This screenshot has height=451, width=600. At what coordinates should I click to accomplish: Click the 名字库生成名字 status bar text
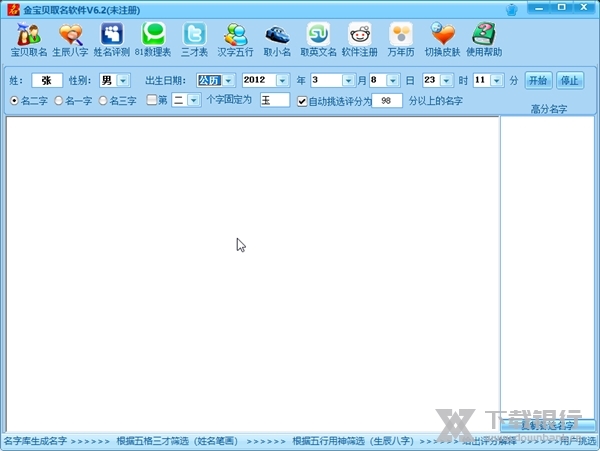(x=35, y=441)
